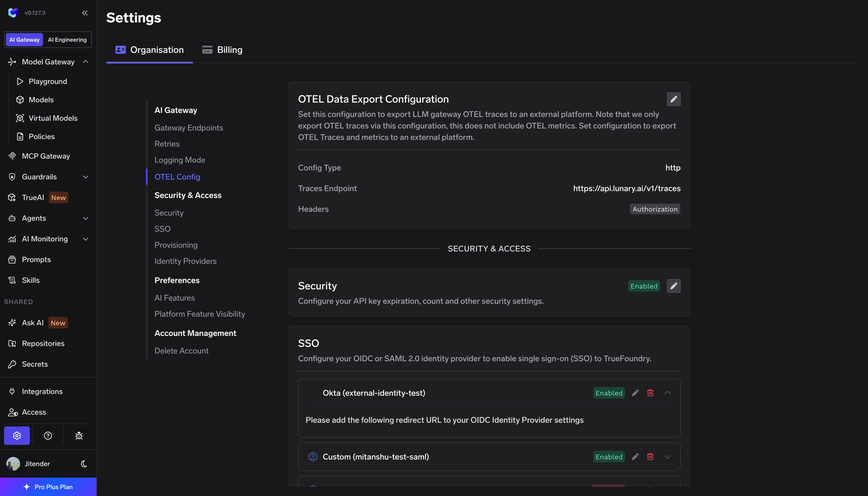Image resolution: width=868 pixels, height=496 pixels.
Task: Expand Agents menu
Action: tap(85, 218)
